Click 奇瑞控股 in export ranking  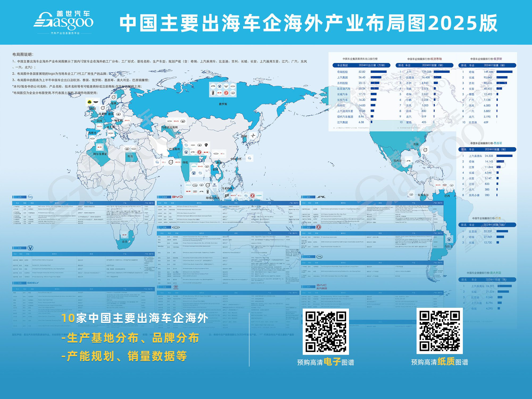pos(343,72)
